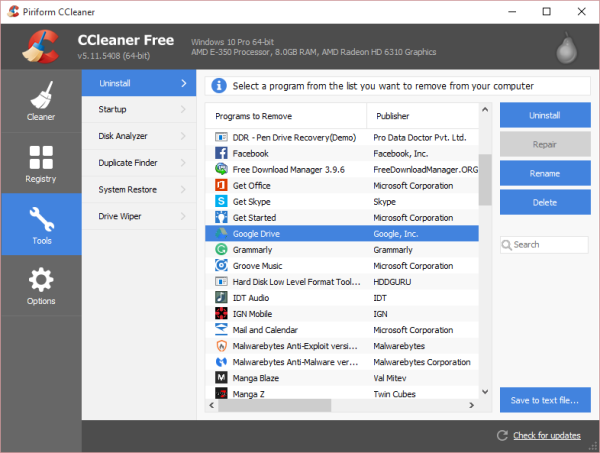Expand the Startup chevron
The image size is (600, 453).
pos(183,109)
